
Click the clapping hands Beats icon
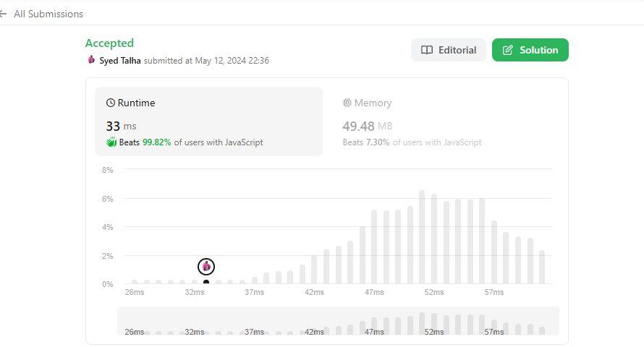111,142
